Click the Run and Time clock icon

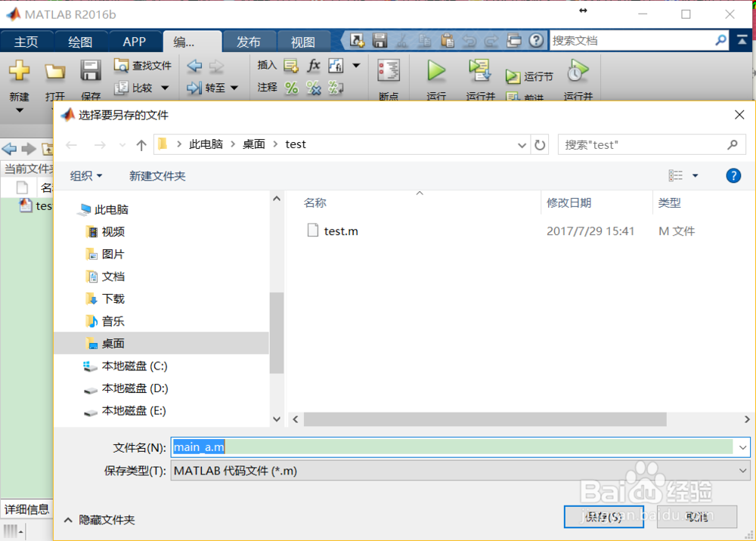(577, 72)
